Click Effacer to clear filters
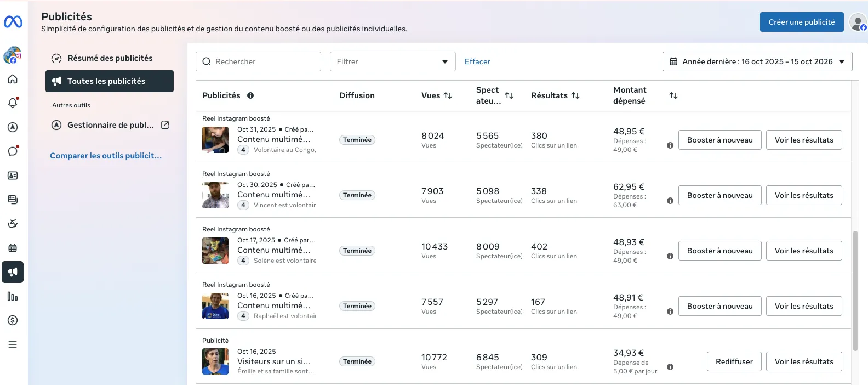This screenshot has width=868, height=385. point(477,61)
